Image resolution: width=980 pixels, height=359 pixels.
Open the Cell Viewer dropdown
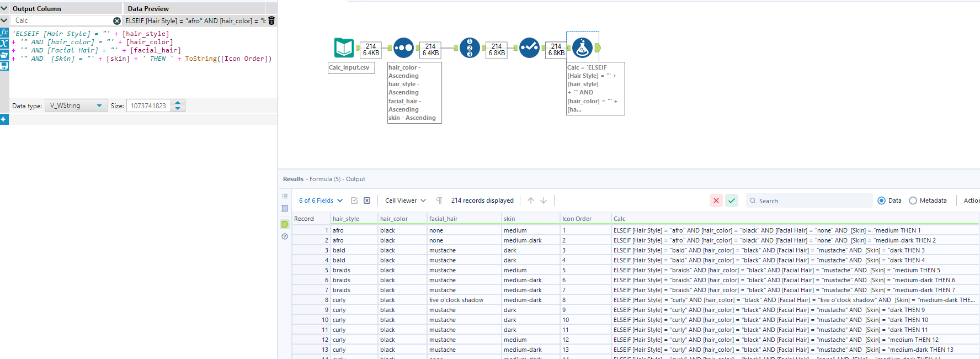(x=406, y=200)
